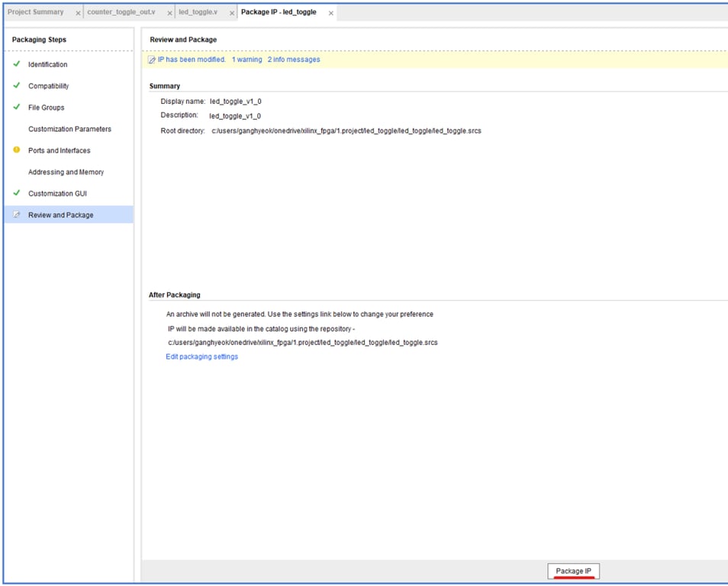
Task: Open the Identification packaging step
Action: (x=48, y=65)
